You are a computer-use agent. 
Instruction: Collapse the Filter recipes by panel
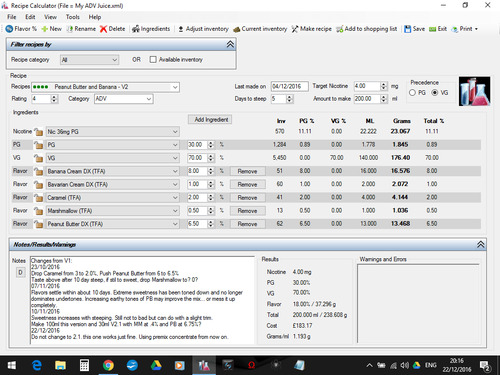[230, 44]
